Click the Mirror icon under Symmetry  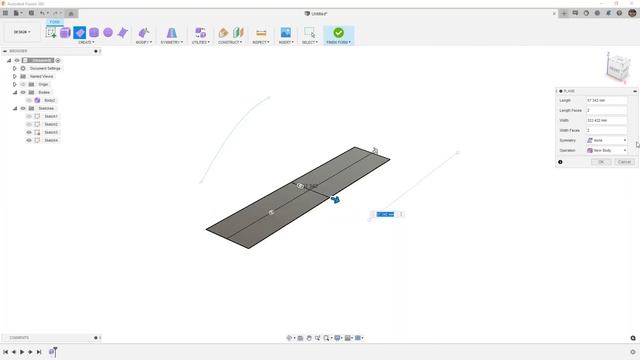[172, 33]
